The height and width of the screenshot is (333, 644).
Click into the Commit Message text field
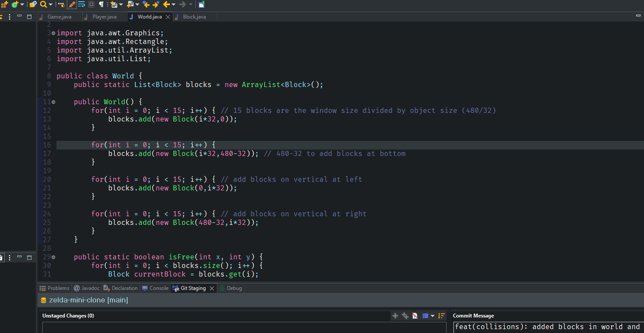[x=549, y=327]
